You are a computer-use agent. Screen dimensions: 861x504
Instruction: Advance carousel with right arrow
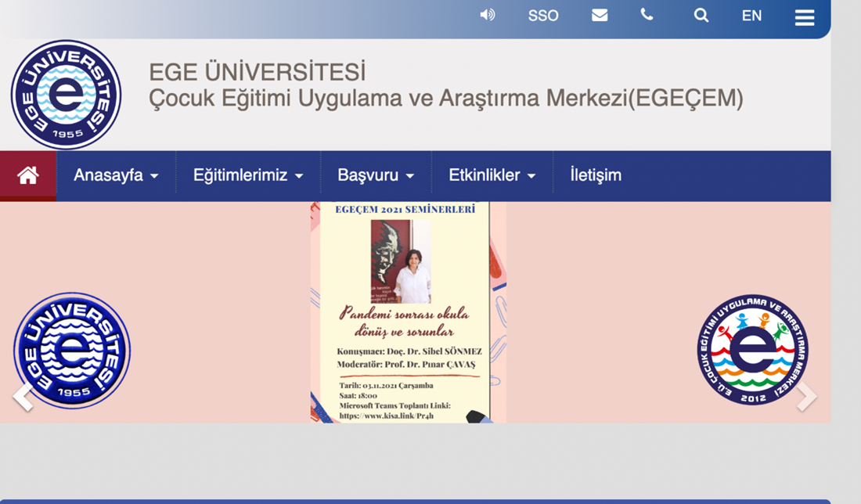click(806, 397)
